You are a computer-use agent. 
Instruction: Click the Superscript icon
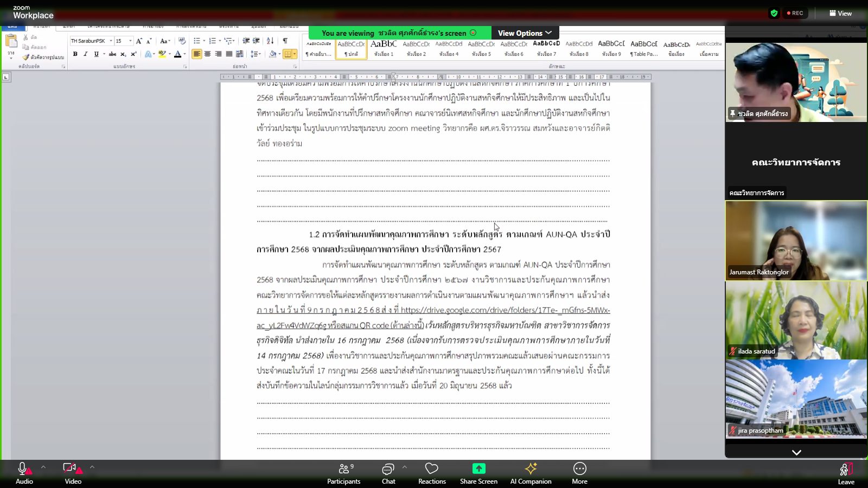133,54
